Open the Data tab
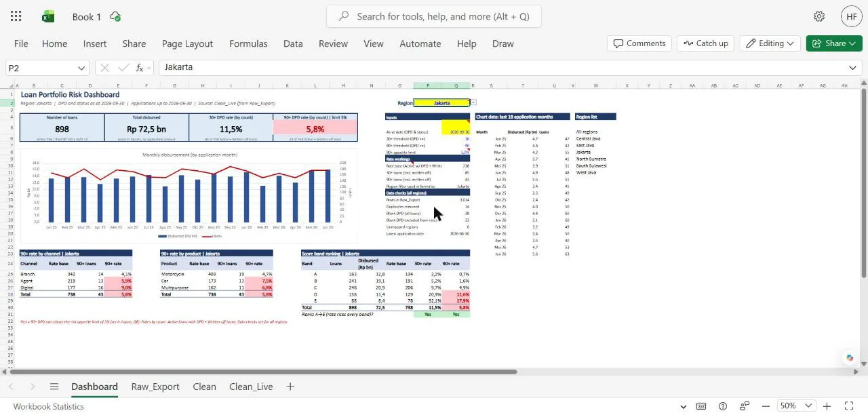Screen dimensions: 868x413 tap(293, 43)
